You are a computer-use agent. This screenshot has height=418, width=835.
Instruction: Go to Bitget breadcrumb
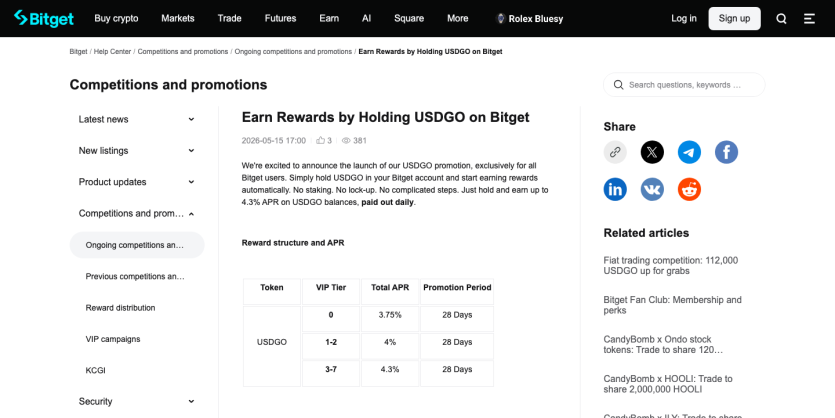78,52
